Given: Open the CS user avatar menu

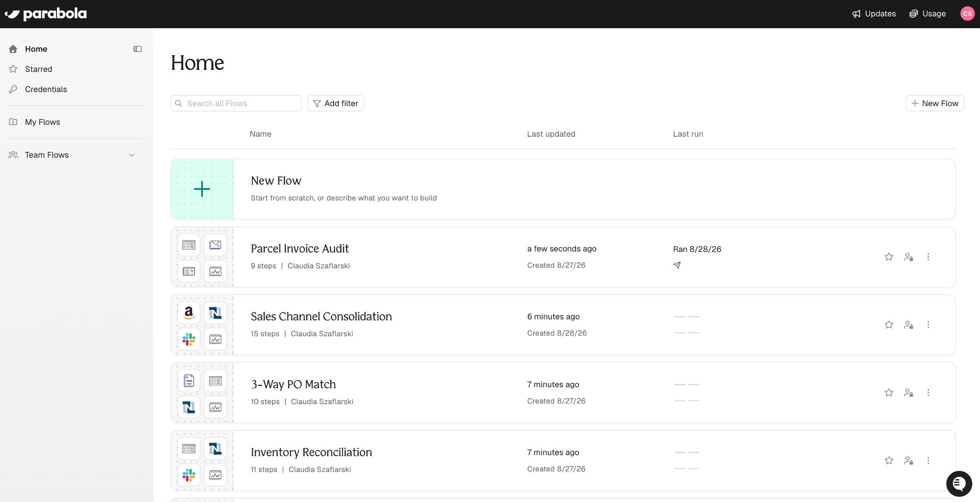Looking at the screenshot, I should click(x=967, y=13).
